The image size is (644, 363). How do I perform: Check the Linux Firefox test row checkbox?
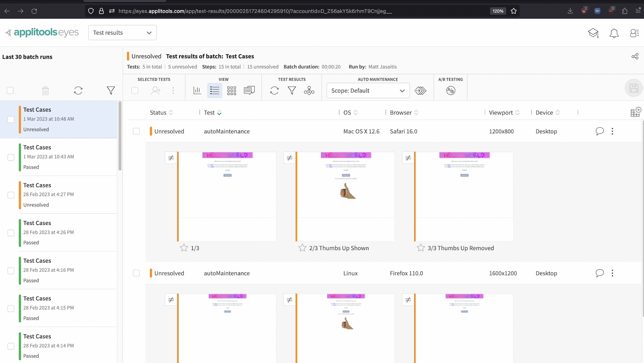point(136,273)
